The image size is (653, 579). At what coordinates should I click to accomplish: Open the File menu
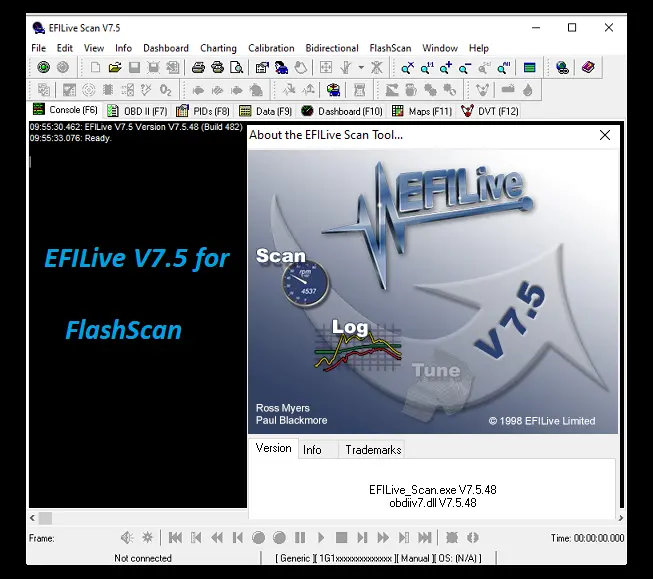(39, 48)
